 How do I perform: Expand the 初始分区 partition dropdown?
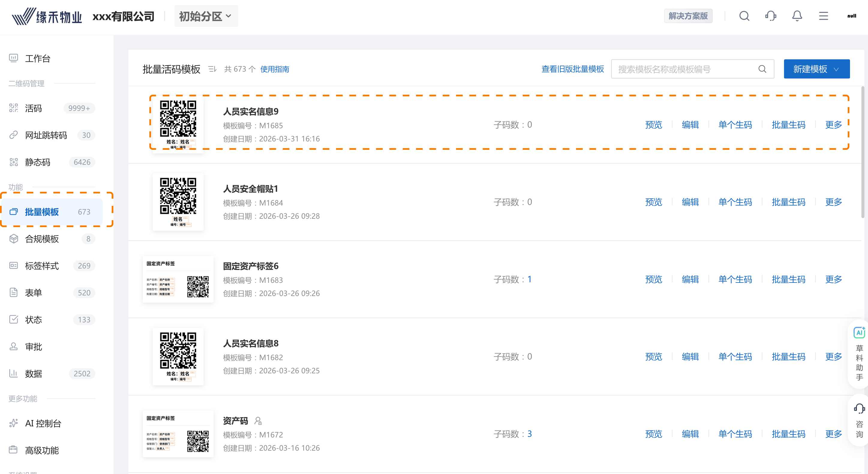tap(206, 16)
